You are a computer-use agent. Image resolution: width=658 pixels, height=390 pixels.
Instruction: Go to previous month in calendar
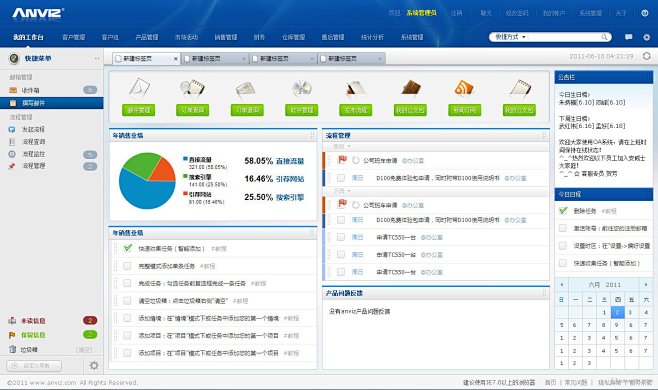[562, 285]
